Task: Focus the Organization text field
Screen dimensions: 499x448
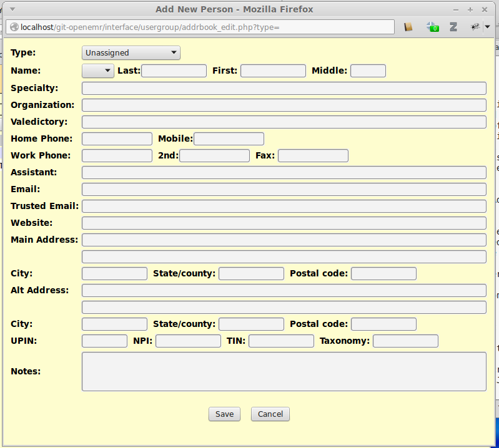Action: pyautogui.click(x=284, y=105)
